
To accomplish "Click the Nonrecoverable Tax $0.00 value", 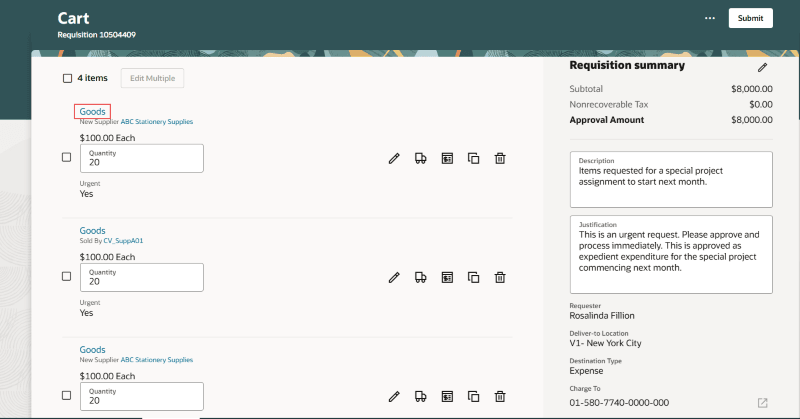I will pyautogui.click(x=761, y=104).
